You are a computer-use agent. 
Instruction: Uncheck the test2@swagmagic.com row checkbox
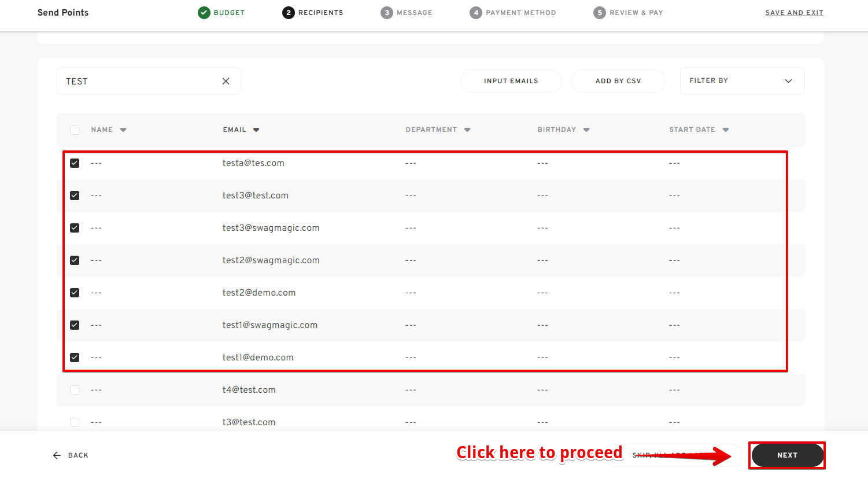tap(75, 260)
